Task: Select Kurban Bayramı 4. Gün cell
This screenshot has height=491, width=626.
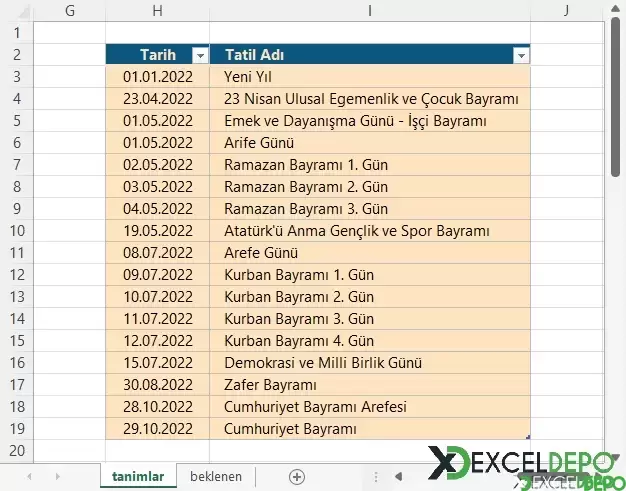Action: click(x=370, y=341)
